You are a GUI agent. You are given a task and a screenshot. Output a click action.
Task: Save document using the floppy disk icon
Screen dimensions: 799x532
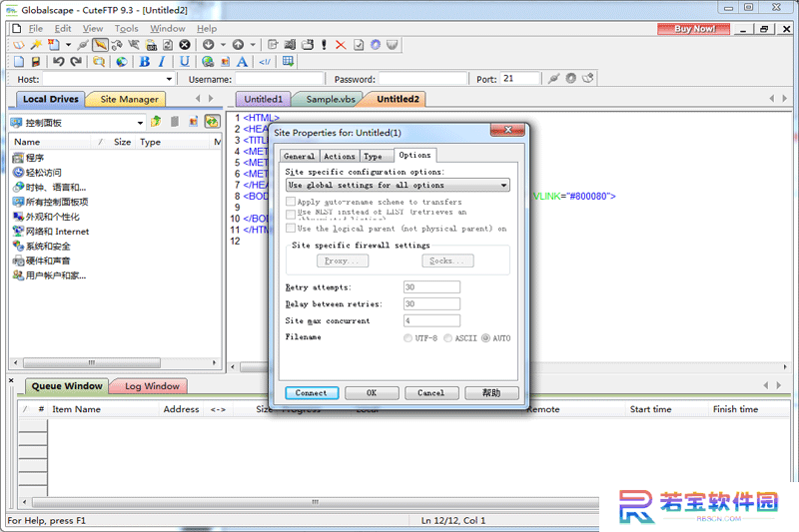[36, 62]
